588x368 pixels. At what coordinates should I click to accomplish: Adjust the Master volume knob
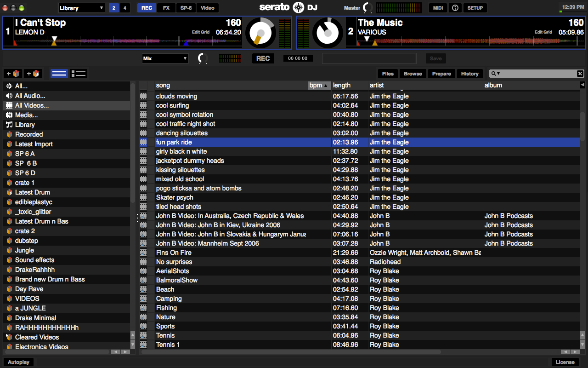[367, 8]
